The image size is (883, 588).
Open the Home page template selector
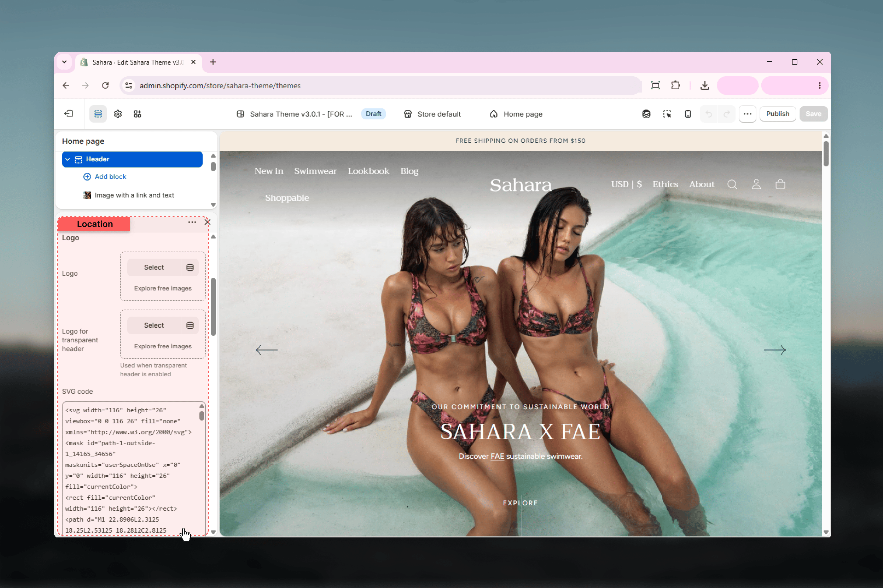(x=516, y=114)
